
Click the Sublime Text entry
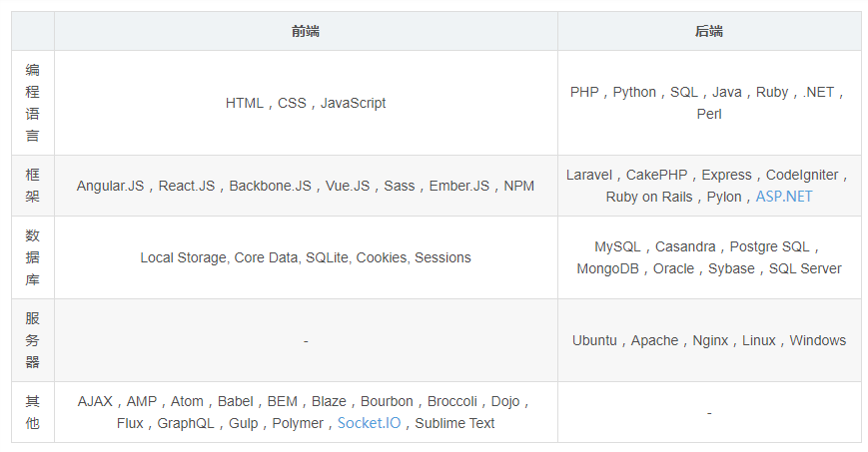pyautogui.click(x=454, y=423)
